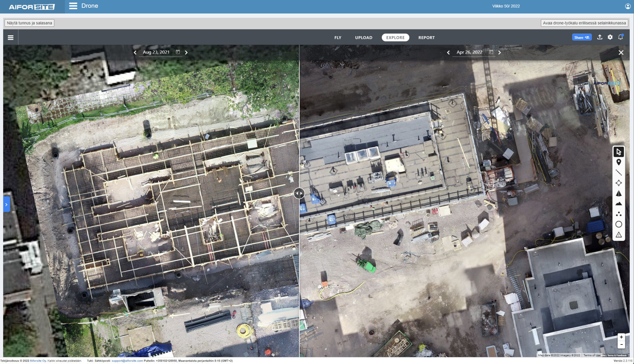Expand the collapsed left side panel

7,204
